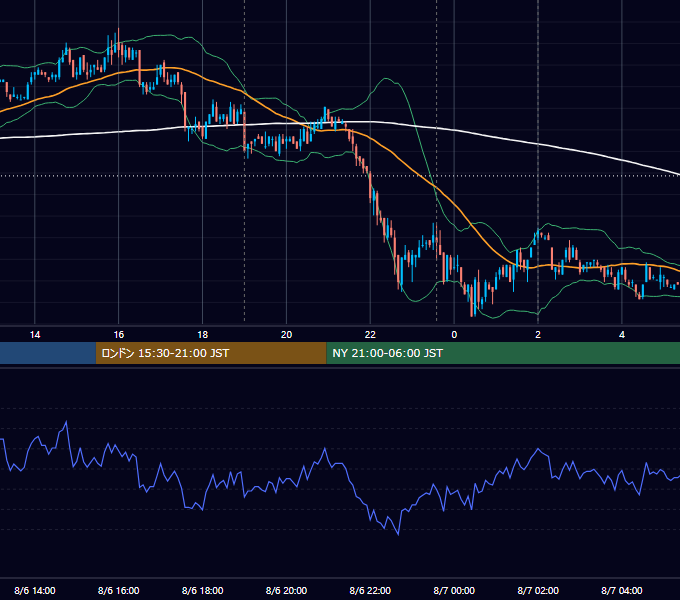Viewport: 680px width, 600px height.
Task: Click the 8/6 16:00 indicator axis label
Action: [x=118, y=590]
